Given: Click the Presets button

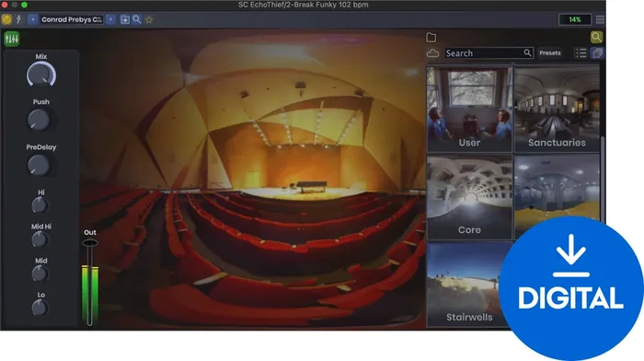Looking at the screenshot, I should point(550,53).
